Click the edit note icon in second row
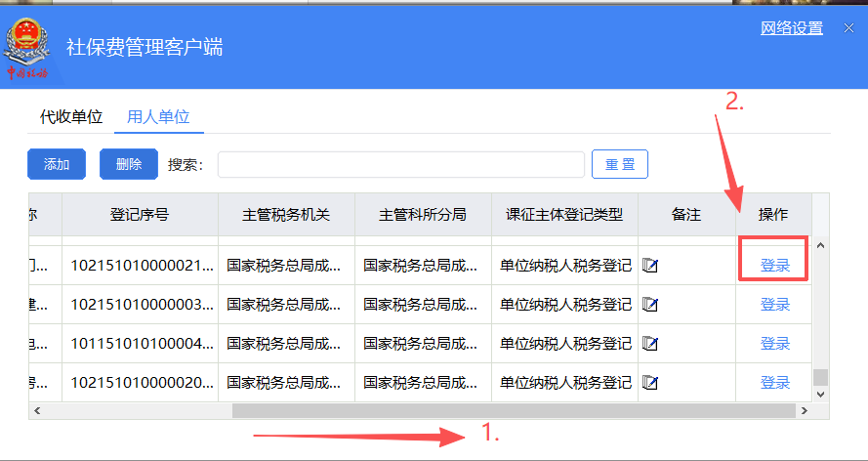The height and width of the screenshot is (461, 868). 650,305
